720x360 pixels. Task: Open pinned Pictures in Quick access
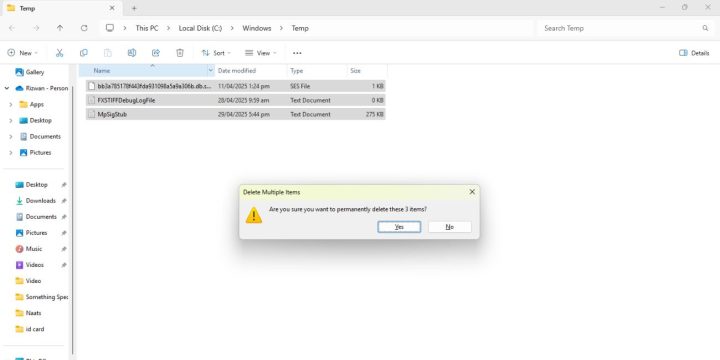(32, 233)
